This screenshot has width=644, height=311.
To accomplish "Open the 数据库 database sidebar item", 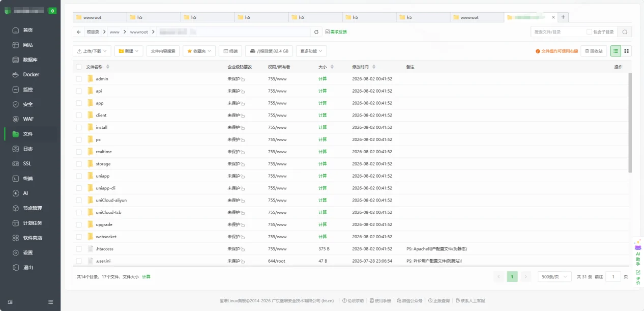I will [30, 60].
